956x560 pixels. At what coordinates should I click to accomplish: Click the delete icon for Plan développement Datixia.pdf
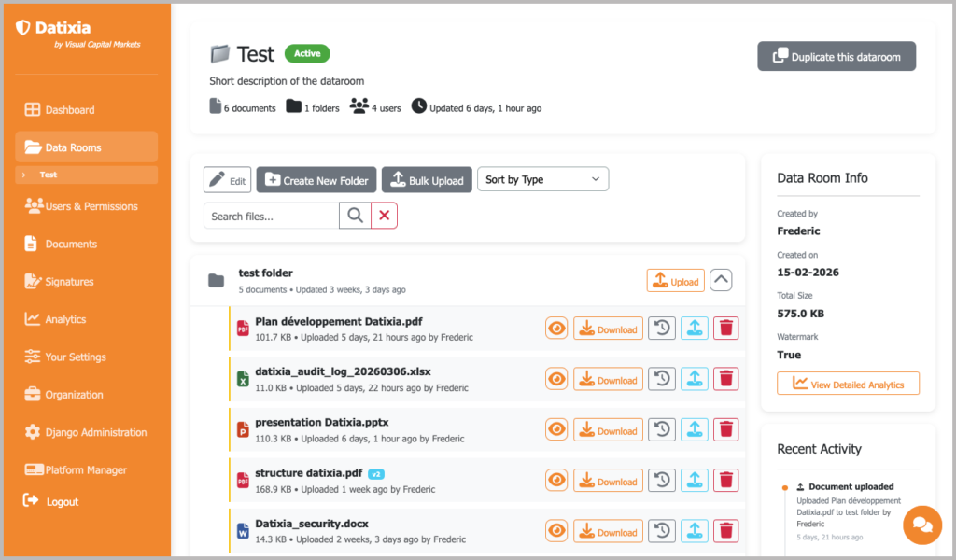[725, 329]
